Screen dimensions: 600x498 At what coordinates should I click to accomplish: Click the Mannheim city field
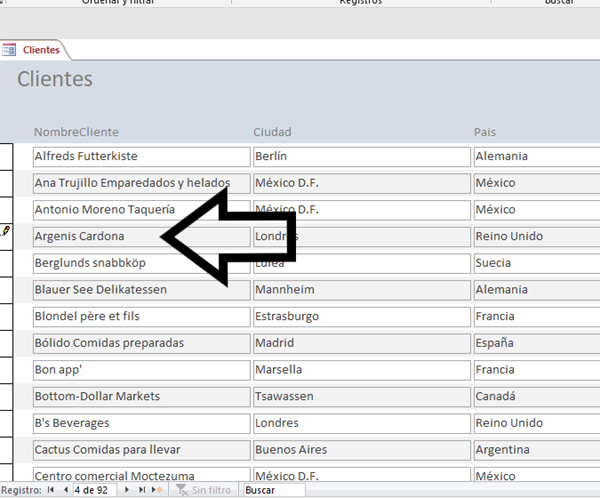[x=362, y=290]
